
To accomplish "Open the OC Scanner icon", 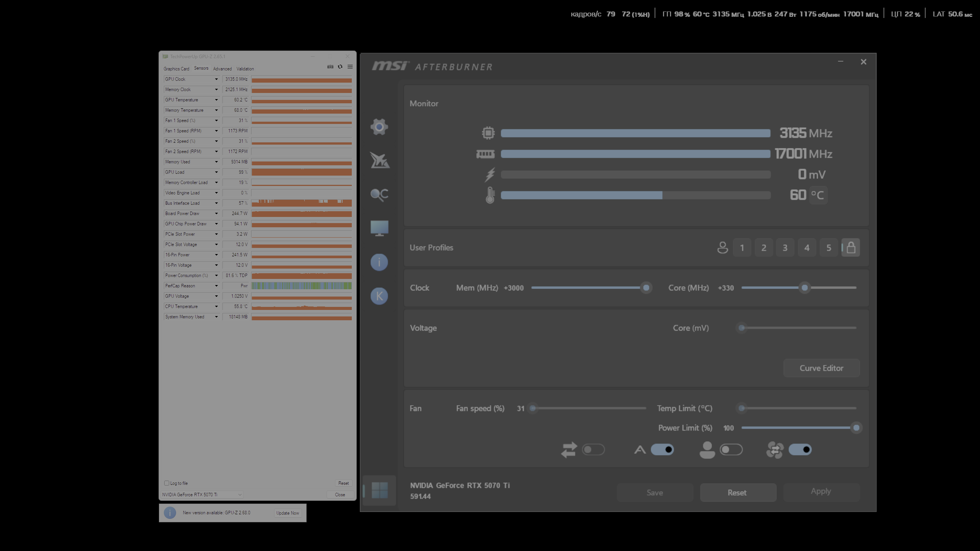I will click(x=379, y=194).
